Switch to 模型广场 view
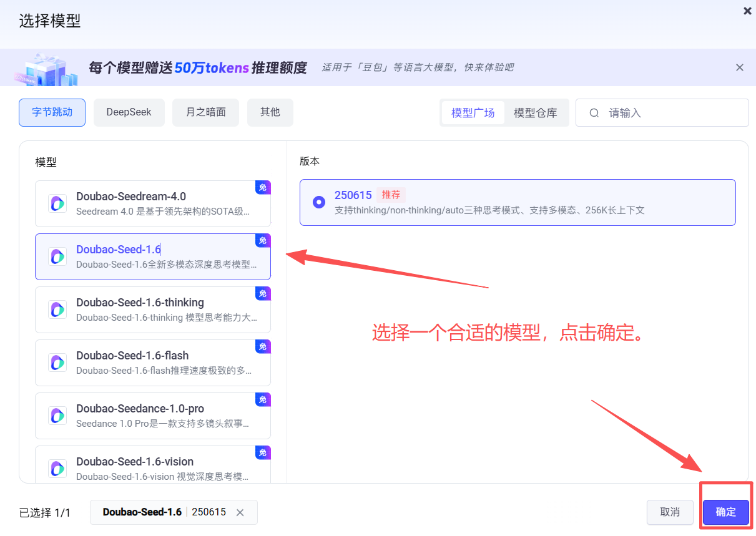Viewport: 756px width, 536px height. (472, 112)
